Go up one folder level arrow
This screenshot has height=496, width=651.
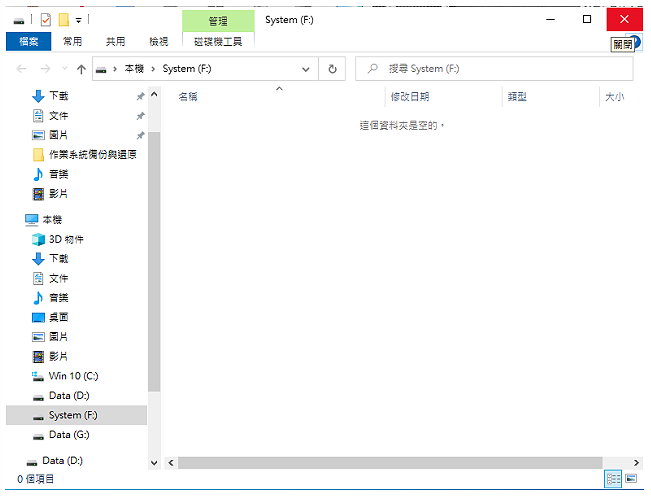pos(81,69)
